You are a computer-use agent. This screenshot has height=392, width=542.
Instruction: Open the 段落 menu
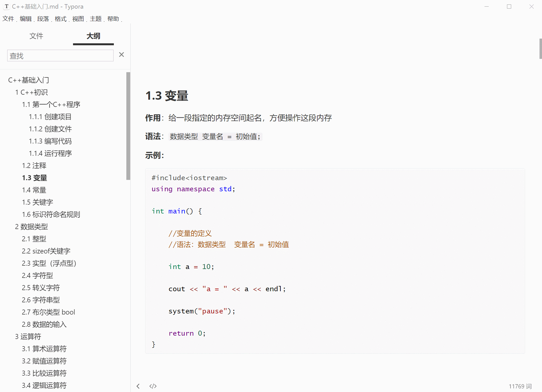pyautogui.click(x=43, y=19)
